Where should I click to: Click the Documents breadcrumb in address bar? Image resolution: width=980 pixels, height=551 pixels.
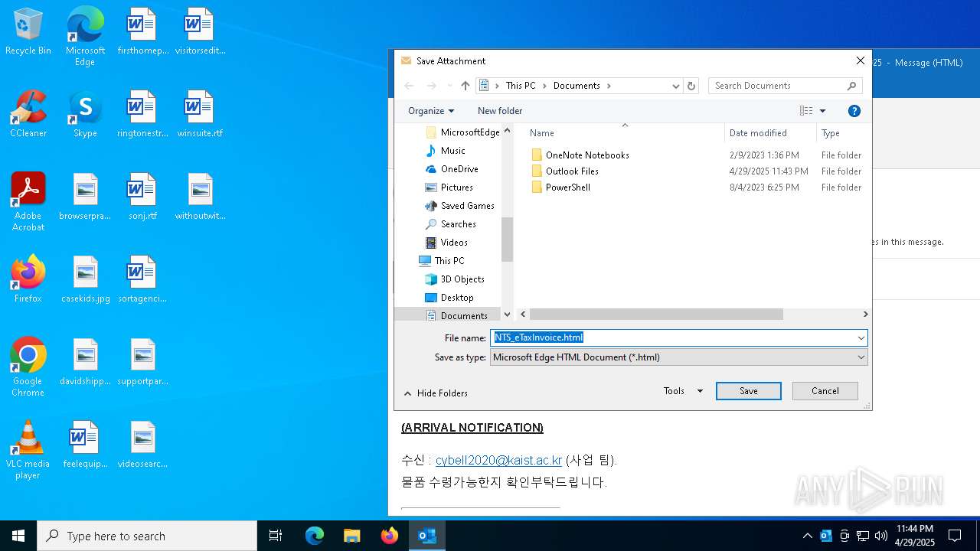[x=577, y=86]
